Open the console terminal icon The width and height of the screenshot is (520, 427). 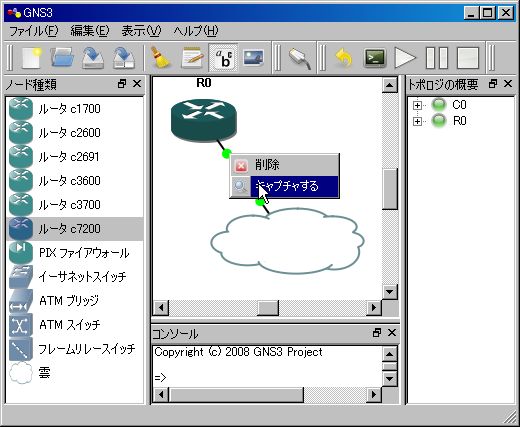375,58
